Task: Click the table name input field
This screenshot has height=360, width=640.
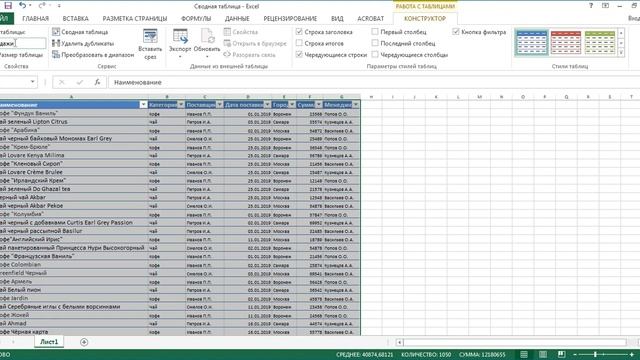Action: pyautogui.click(x=22, y=43)
